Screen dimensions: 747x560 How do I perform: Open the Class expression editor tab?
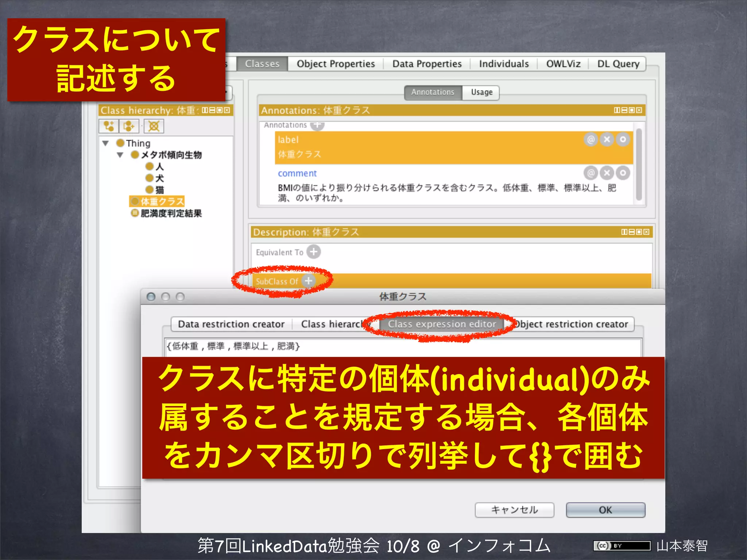pos(442,324)
